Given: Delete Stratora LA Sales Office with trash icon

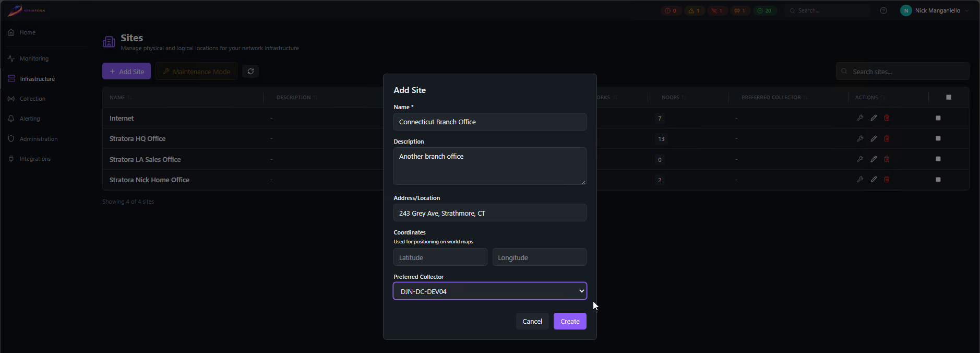Looking at the screenshot, I should [887, 159].
